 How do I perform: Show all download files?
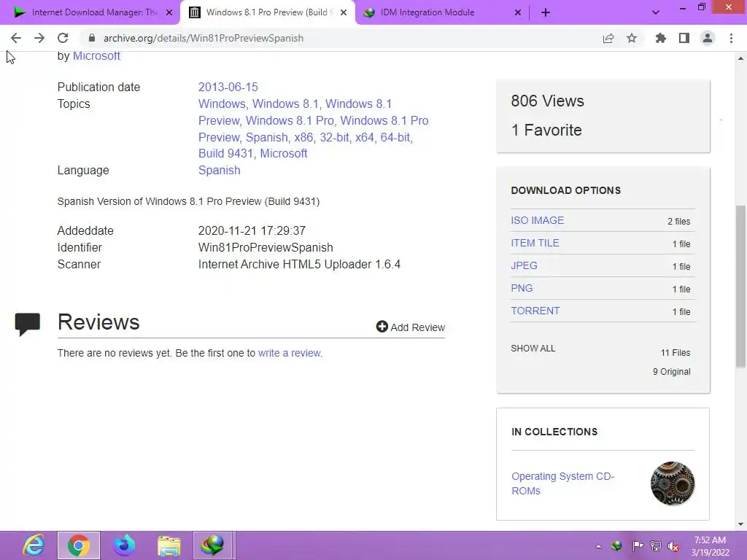(x=533, y=348)
